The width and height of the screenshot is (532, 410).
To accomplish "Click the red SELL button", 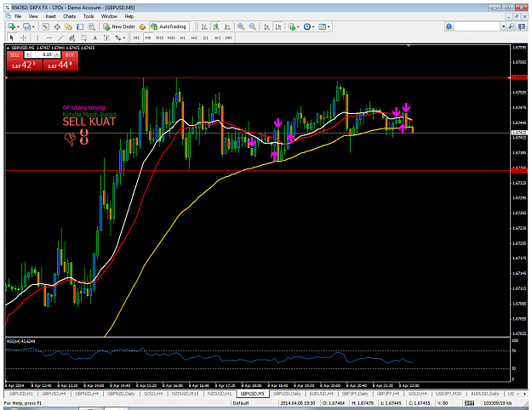I will [x=24, y=61].
